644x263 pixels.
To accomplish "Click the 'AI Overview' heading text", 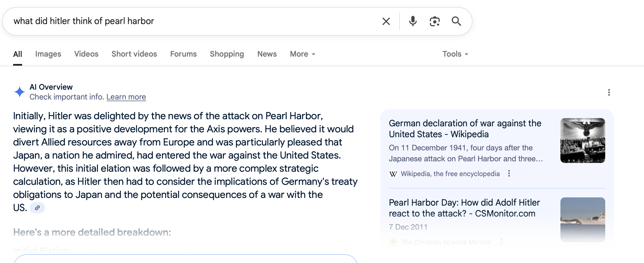I will [51, 87].
